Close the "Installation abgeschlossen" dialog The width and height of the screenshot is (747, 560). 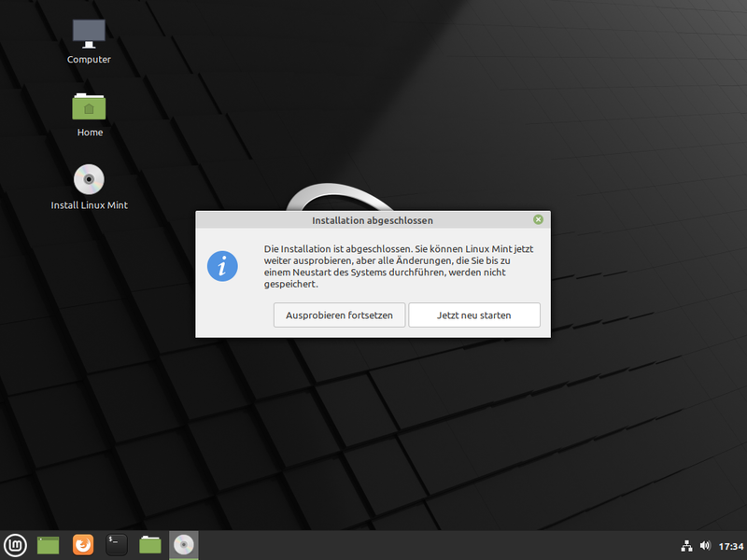538,219
